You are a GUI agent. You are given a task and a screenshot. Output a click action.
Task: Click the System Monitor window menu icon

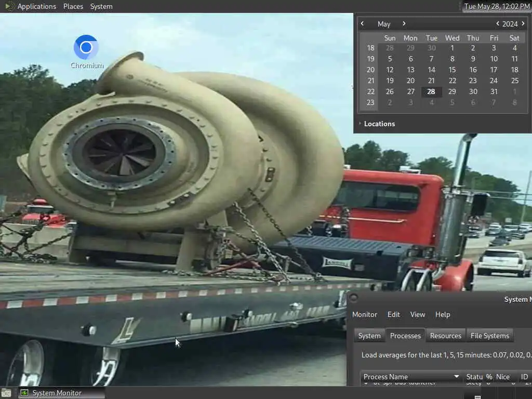[x=353, y=298]
